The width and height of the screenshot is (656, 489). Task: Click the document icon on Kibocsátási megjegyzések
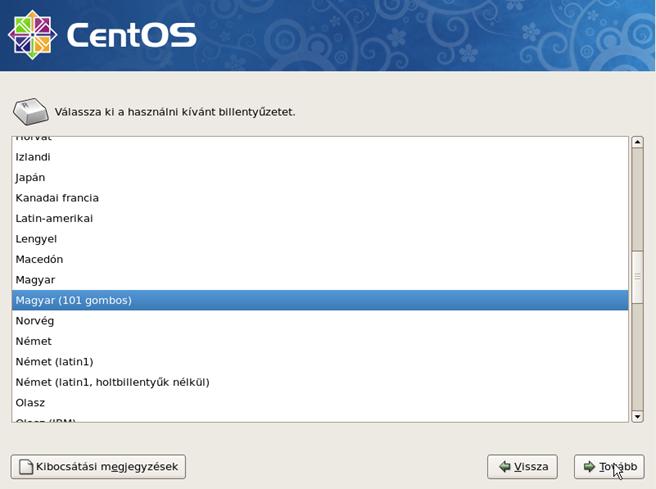click(x=26, y=467)
